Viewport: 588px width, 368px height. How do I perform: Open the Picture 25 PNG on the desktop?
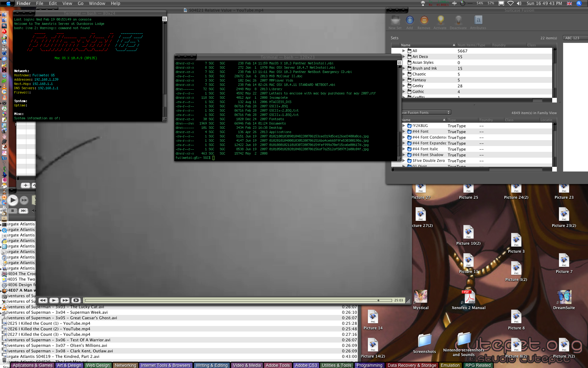[x=469, y=188]
